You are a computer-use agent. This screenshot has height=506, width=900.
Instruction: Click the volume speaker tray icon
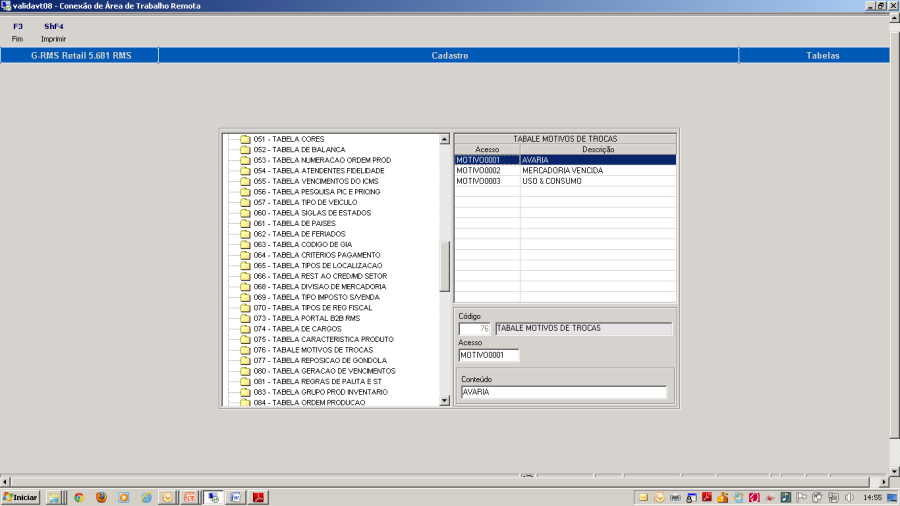click(x=849, y=497)
